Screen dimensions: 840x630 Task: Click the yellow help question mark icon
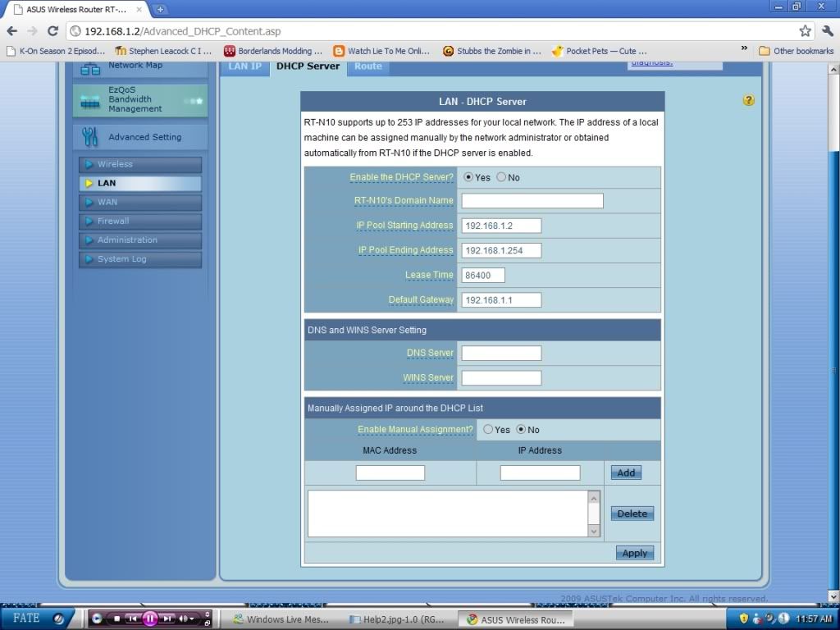(x=748, y=100)
